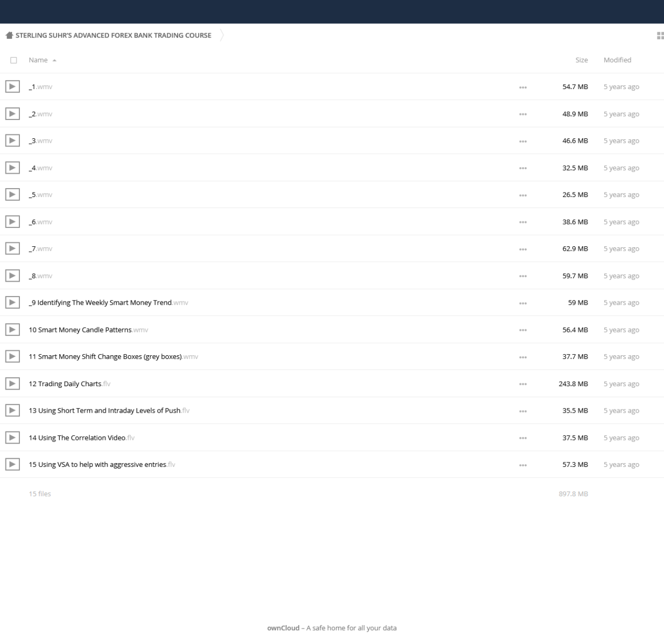Click video icon of _9 Identifying The Weekly Smart Money Trend

tap(12, 303)
